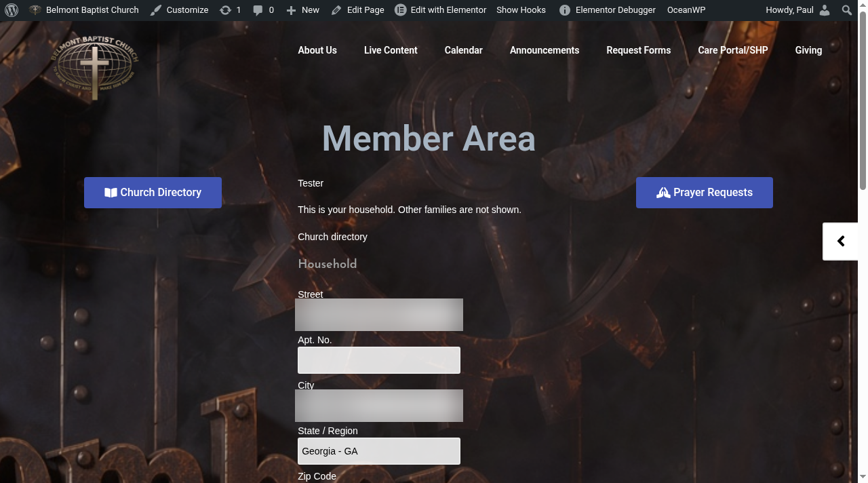Viewport: 868px width, 483px height.
Task: Open OceanWP admin bar menu
Action: [686, 10]
